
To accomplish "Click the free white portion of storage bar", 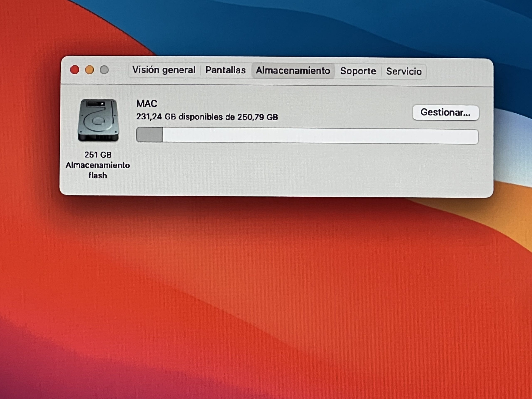I will [x=320, y=136].
